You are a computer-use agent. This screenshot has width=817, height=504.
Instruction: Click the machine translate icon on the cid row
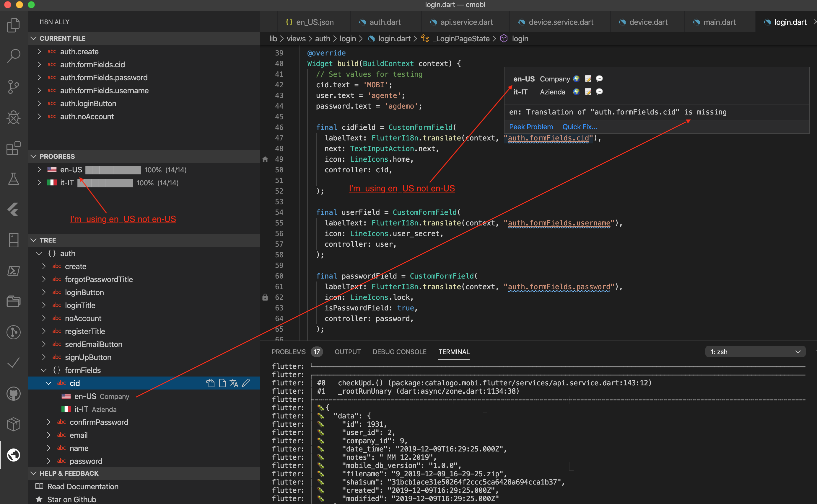[x=234, y=383]
